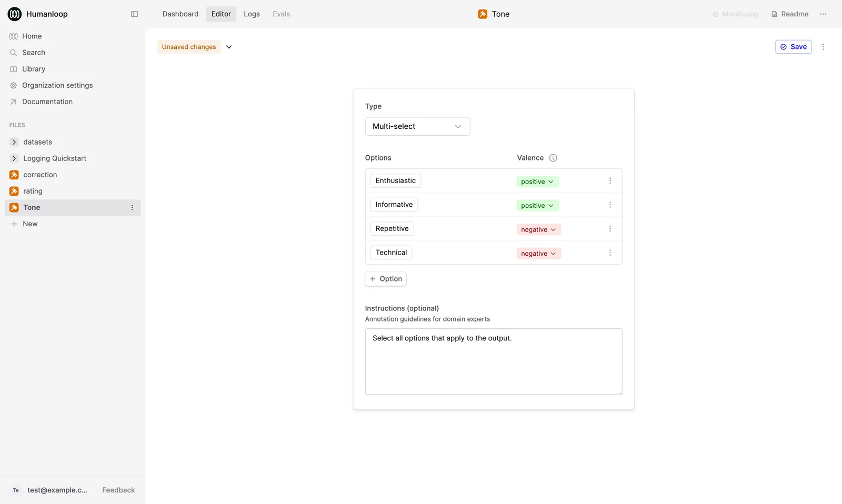Open the Enthusiastic row options menu

(x=610, y=181)
